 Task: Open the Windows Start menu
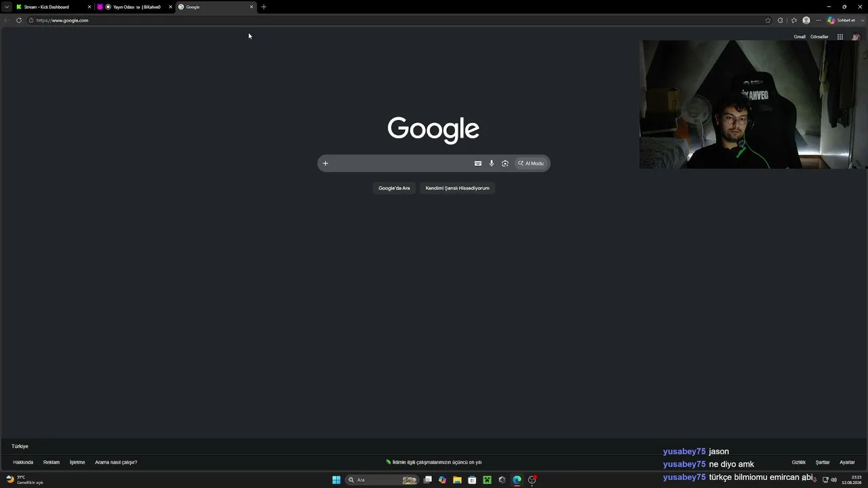336,480
